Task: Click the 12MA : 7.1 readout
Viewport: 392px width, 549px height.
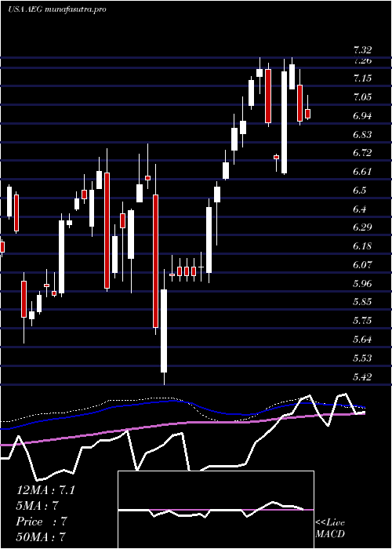Action: coord(45,490)
